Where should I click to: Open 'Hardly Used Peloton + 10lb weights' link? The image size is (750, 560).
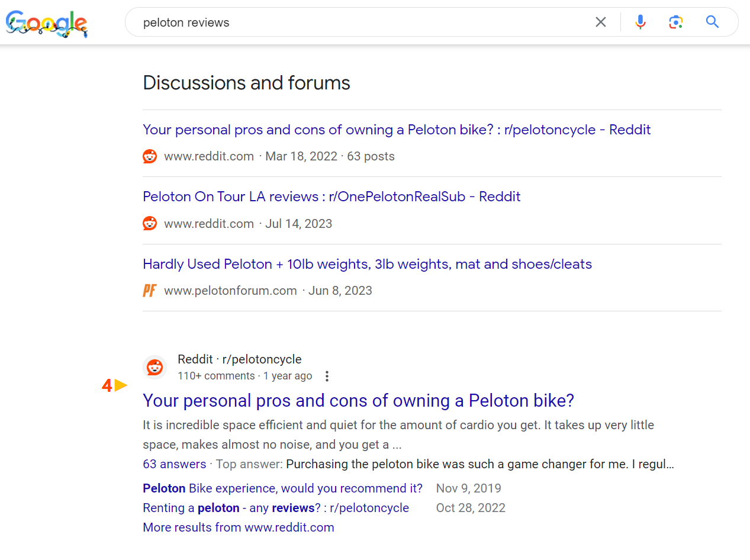367,264
